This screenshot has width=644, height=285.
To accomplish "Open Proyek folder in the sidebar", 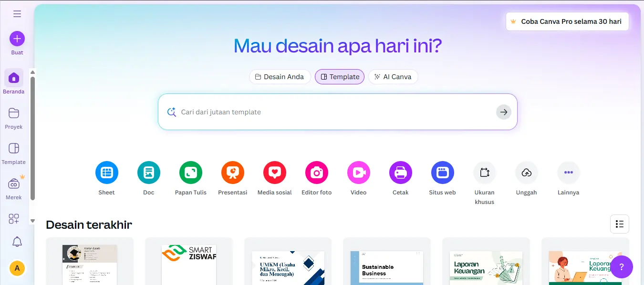I will (x=14, y=118).
